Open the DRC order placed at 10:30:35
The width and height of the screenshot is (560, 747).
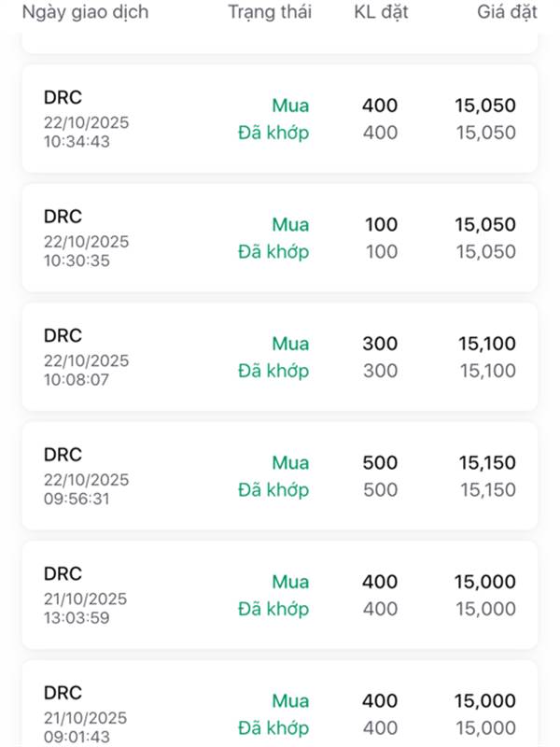[x=280, y=237]
